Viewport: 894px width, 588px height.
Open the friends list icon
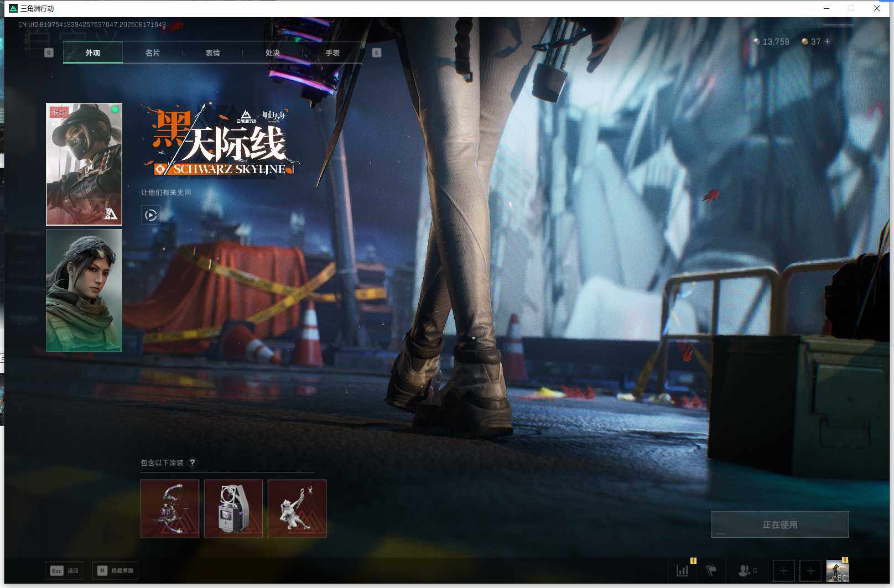[747, 570]
